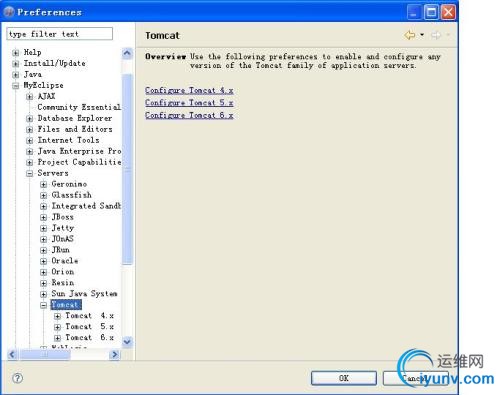The width and height of the screenshot is (500, 395).
Task: Select Tomcat 6.x in the tree
Action: pos(89,338)
